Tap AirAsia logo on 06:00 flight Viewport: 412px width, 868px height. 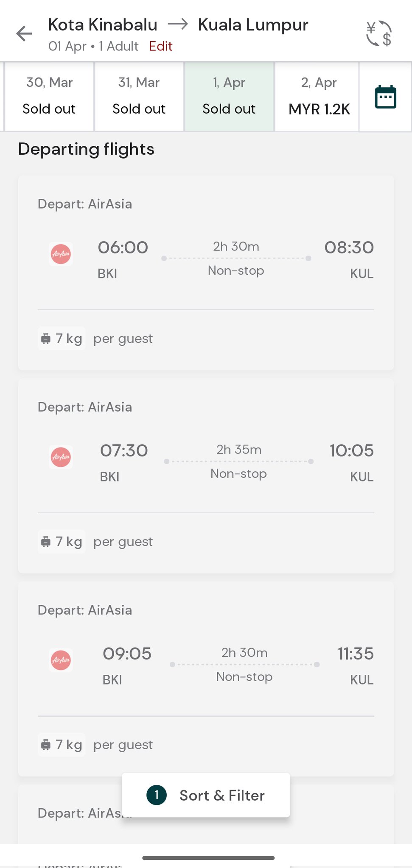tap(61, 254)
